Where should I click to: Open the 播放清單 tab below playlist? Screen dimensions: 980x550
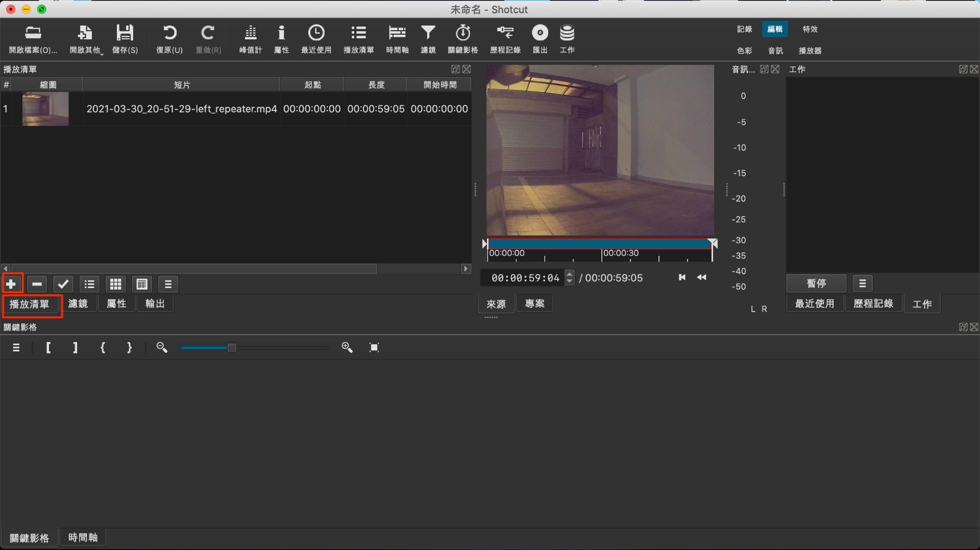pyautogui.click(x=30, y=304)
